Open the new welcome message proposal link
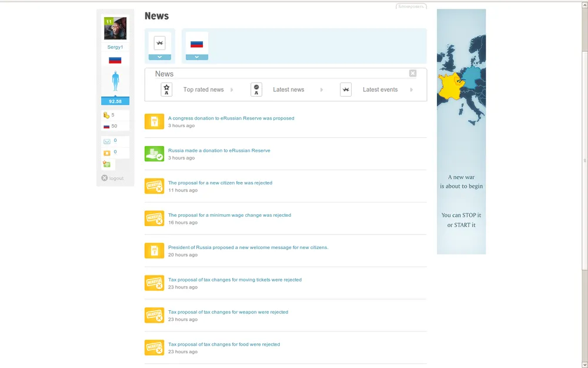The height and width of the screenshot is (368, 588). [248, 247]
